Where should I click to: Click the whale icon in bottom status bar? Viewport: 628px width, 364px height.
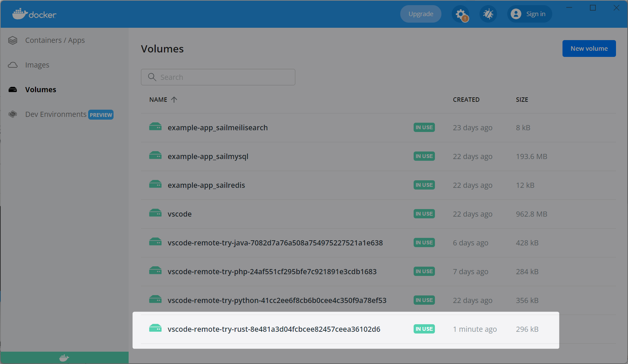[64, 358]
